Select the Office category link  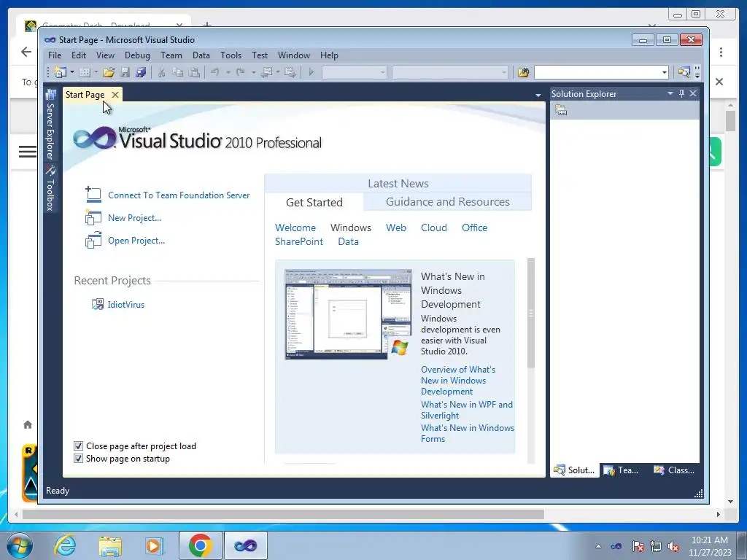click(474, 227)
